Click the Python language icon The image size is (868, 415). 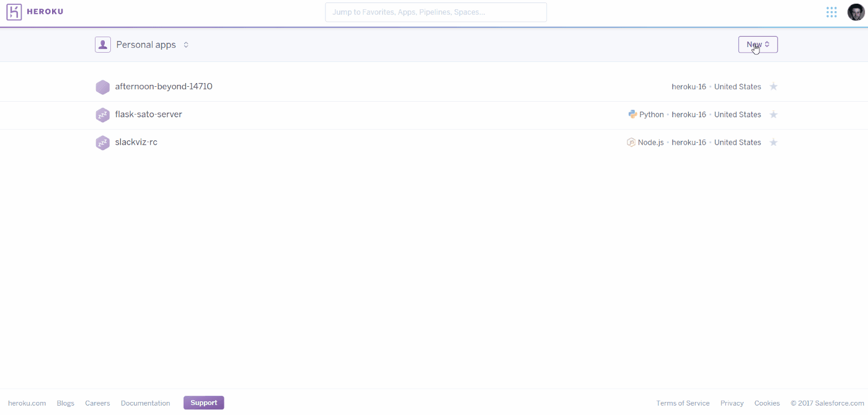632,114
